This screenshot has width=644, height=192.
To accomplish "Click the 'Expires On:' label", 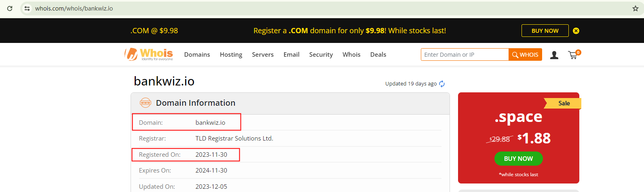I will pyautogui.click(x=155, y=171).
